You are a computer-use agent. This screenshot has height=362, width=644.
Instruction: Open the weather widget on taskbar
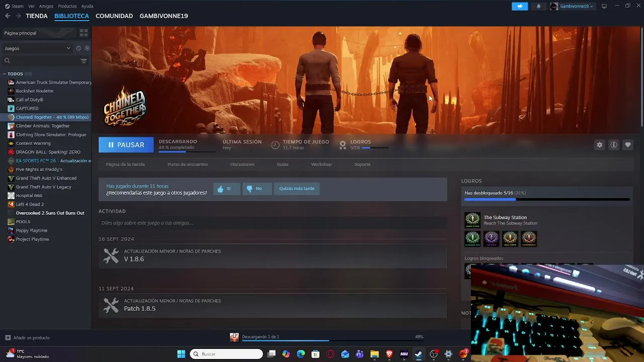pos(28,354)
